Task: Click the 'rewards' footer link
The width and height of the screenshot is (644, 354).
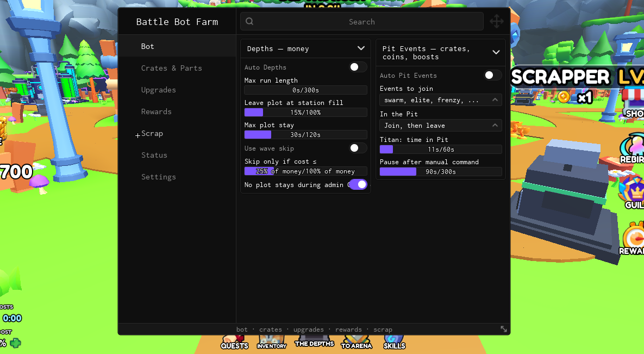Action: tap(348, 330)
